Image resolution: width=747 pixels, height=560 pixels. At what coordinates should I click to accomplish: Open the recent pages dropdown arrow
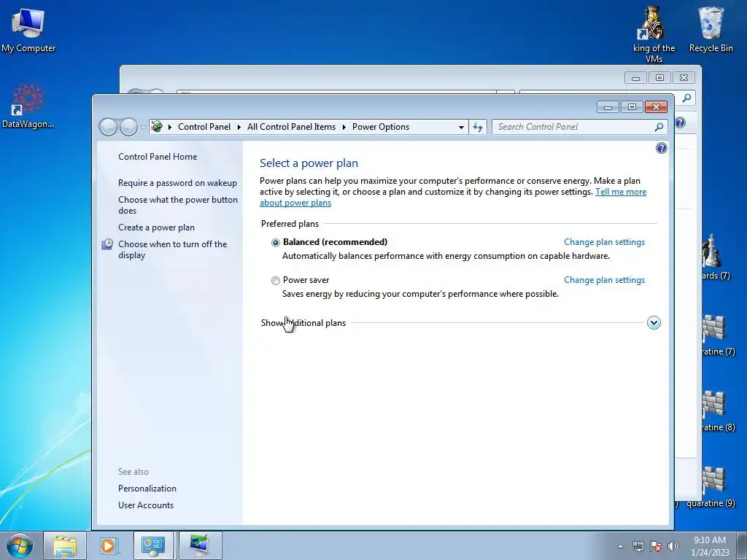click(142, 128)
